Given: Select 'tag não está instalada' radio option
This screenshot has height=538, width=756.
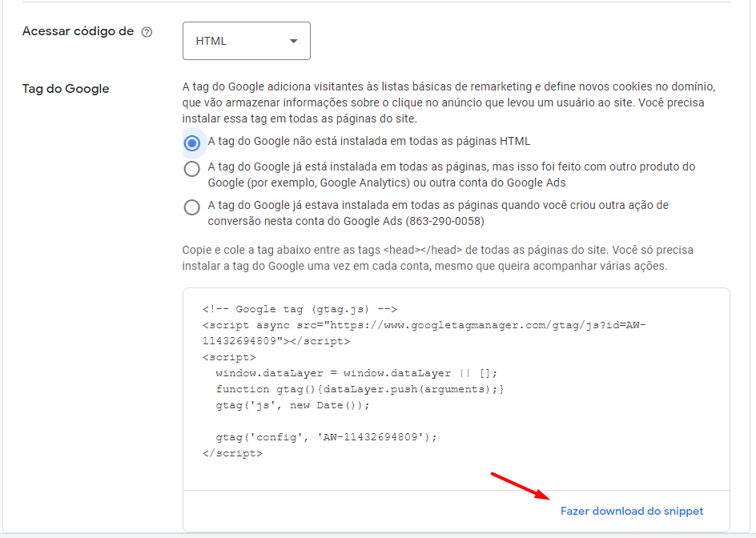Looking at the screenshot, I should coord(191,143).
